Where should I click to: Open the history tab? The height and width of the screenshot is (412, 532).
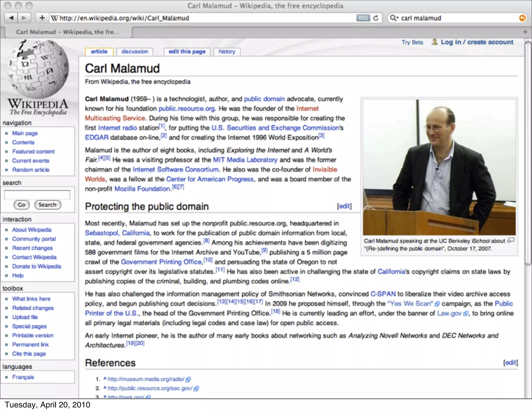[x=227, y=52]
